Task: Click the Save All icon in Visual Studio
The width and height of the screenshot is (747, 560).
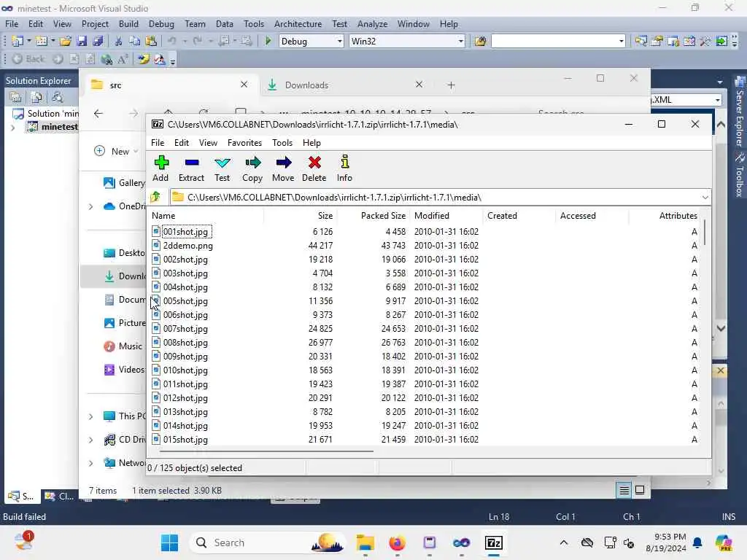Action: click(98, 42)
